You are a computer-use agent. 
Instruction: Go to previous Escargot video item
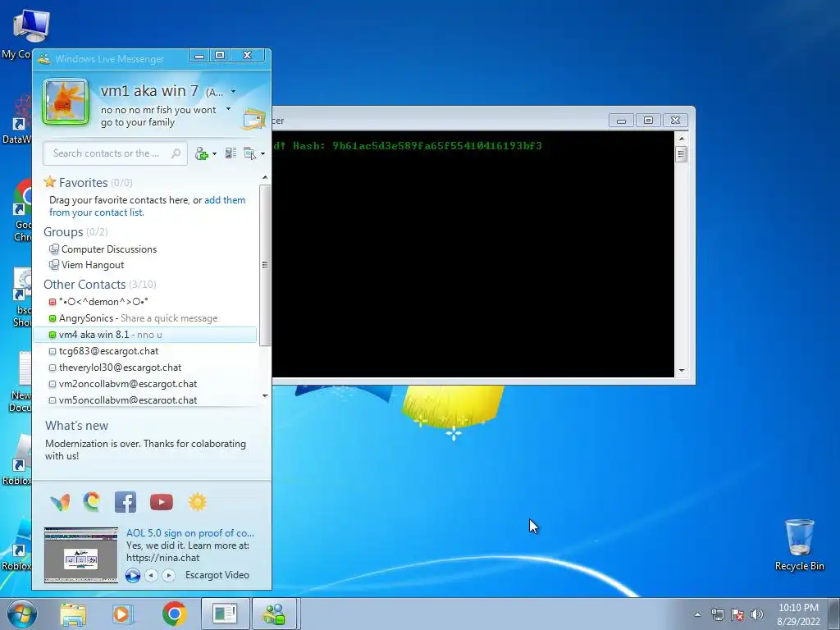(x=151, y=575)
